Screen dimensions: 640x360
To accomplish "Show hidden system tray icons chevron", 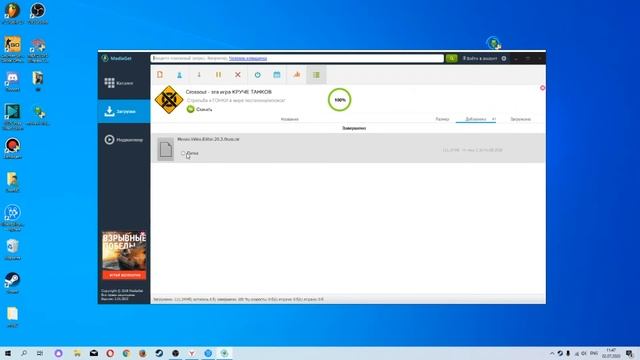I will coord(552,353).
